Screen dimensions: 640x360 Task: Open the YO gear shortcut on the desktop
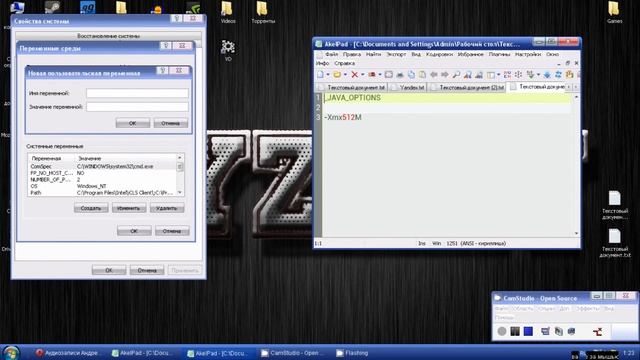[x=228, y=51]
